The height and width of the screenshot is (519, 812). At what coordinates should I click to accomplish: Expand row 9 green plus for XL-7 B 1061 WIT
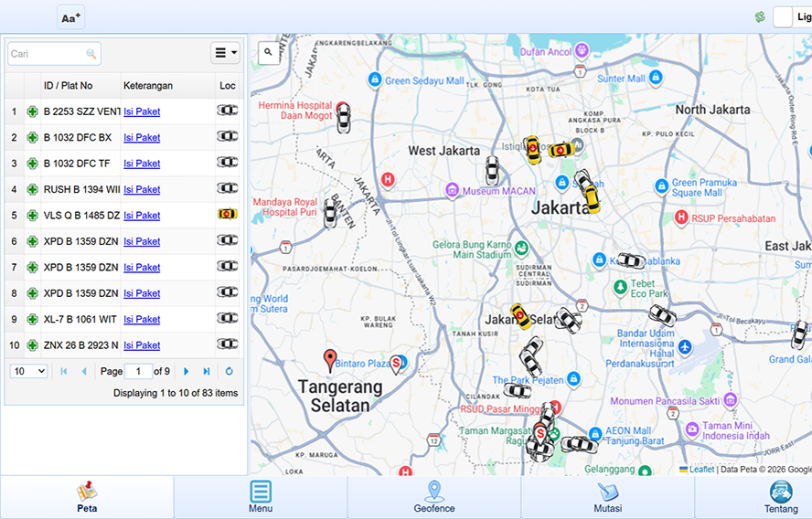[32, 319]
